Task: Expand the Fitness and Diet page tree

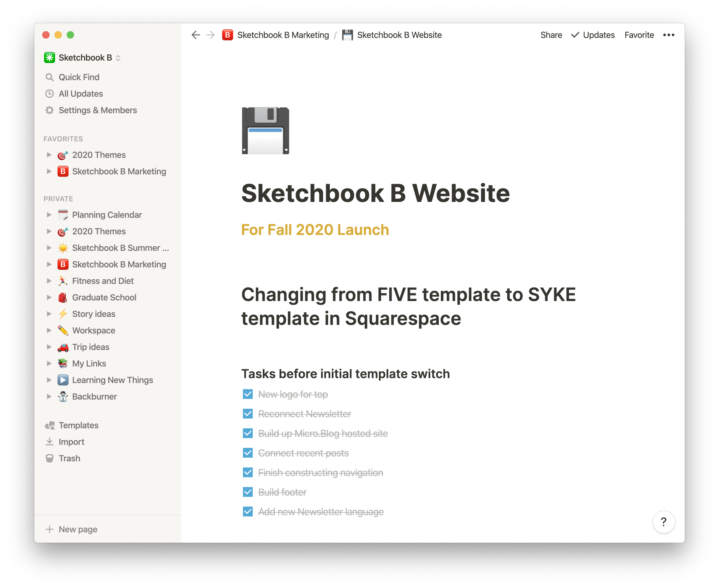Action: coord(49,281)
